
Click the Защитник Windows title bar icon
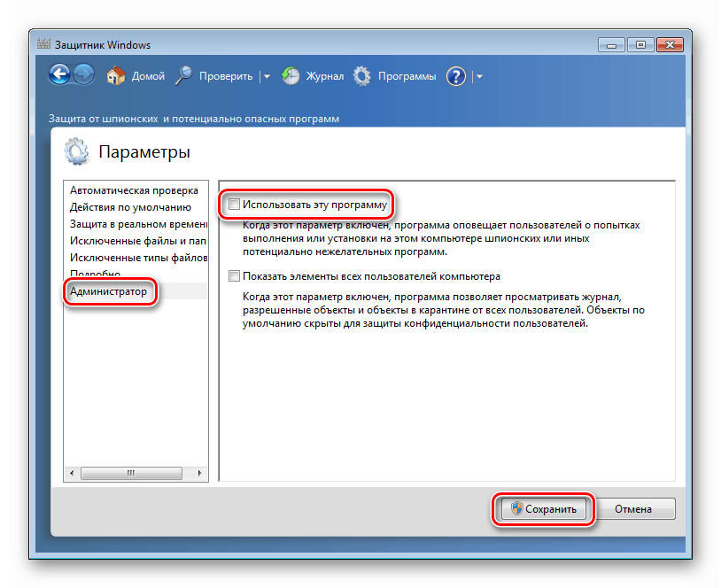click(43, 44)
